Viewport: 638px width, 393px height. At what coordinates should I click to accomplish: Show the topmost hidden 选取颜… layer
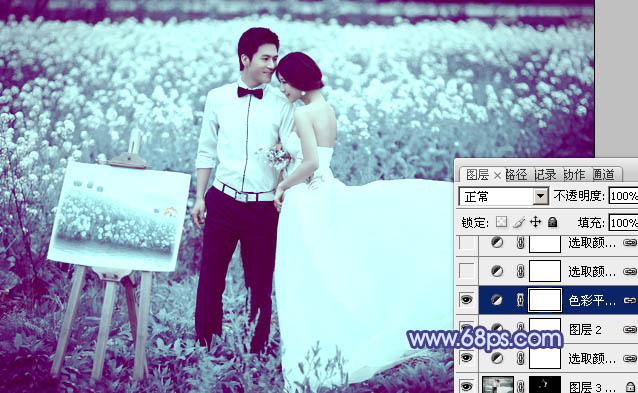click(x=466, y=243)
